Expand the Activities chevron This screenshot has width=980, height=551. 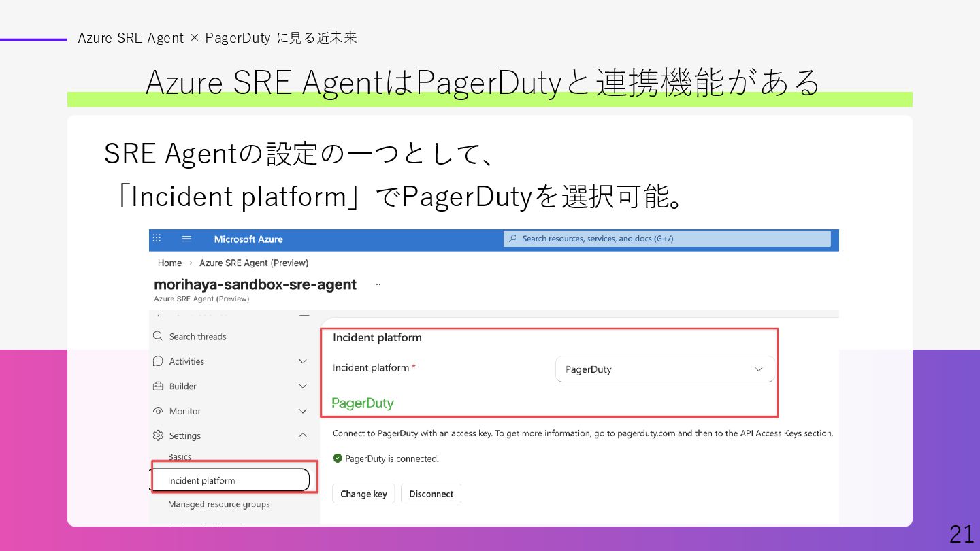(303, 361)
